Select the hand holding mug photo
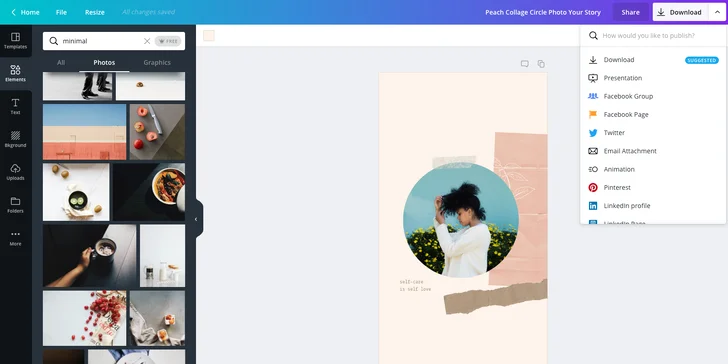The image size is (728, 364). [90, 256]
